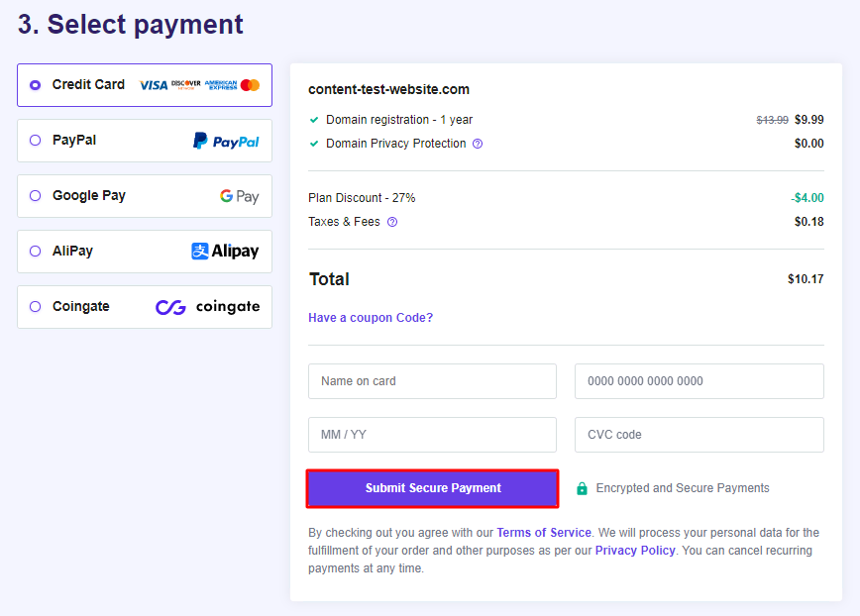Select the PayPal radio button
This screenshot has height=616, width=860.
coord(36,141)
